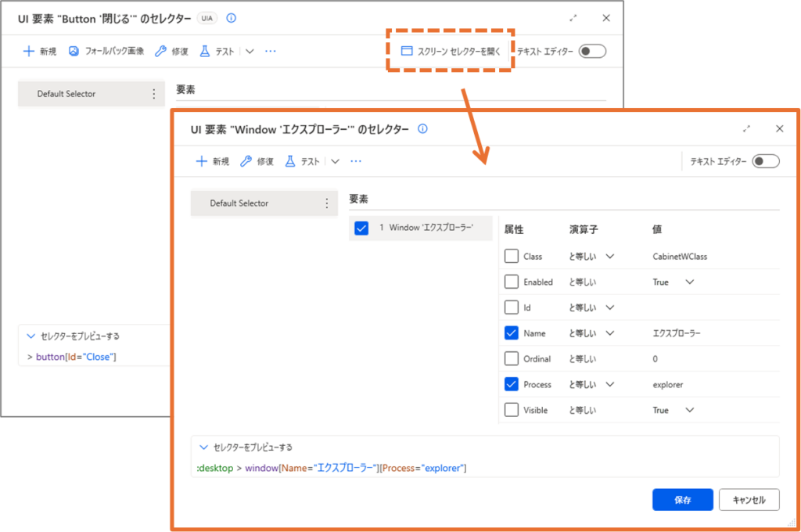Uncheck the Process attribute checkbox
The image size is (801, 532).
[x=512, y=384]
